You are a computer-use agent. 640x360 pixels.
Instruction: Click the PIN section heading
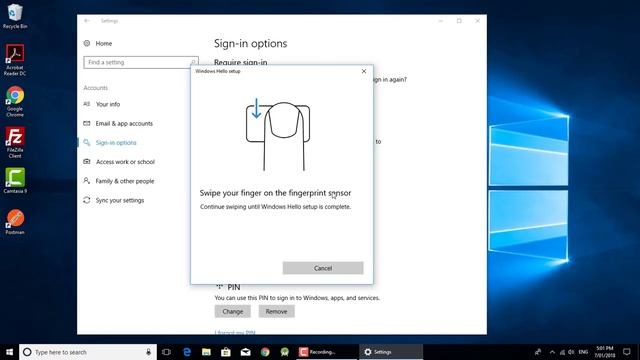(233, 287)
